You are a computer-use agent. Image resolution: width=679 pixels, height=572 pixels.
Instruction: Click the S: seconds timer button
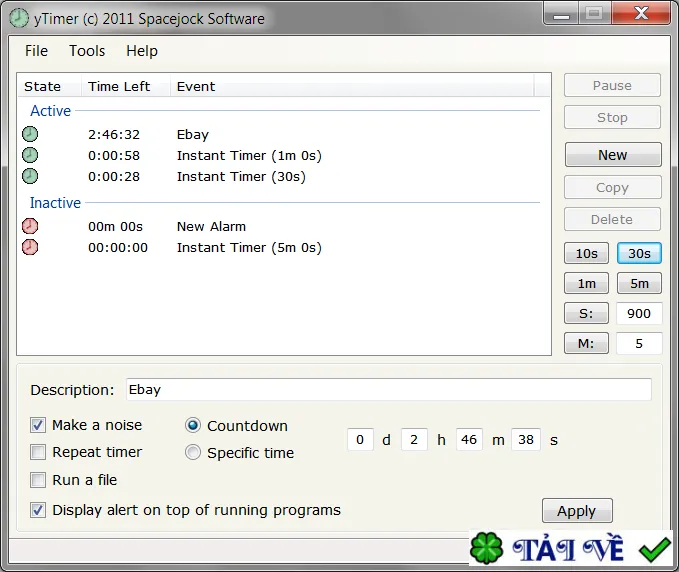586,313
